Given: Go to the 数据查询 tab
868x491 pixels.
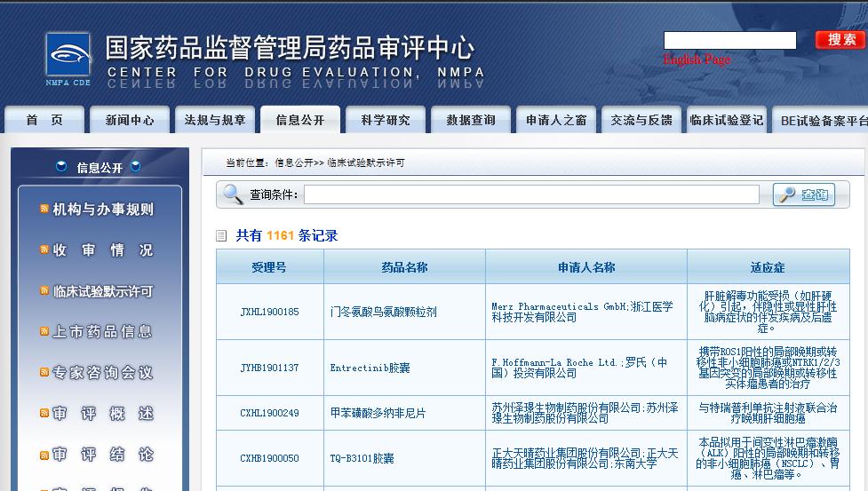Looking at the screenshot, I should click(471, 120).
